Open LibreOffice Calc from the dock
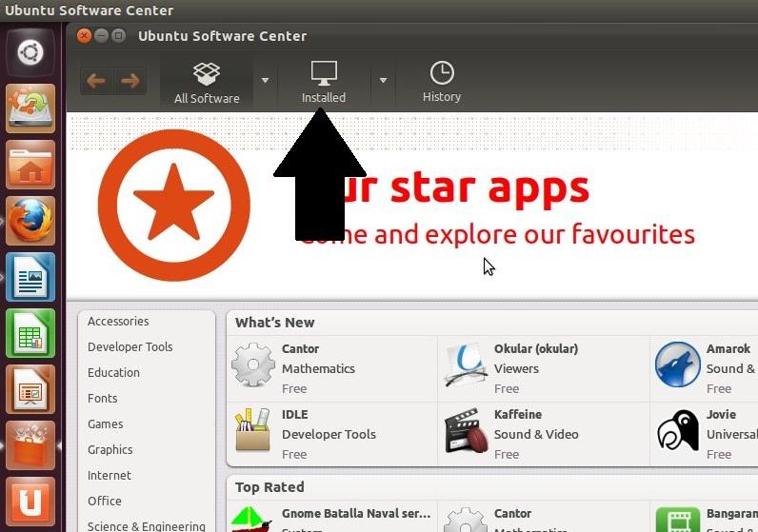Viewport: 758px width, 532px height. 30,334
